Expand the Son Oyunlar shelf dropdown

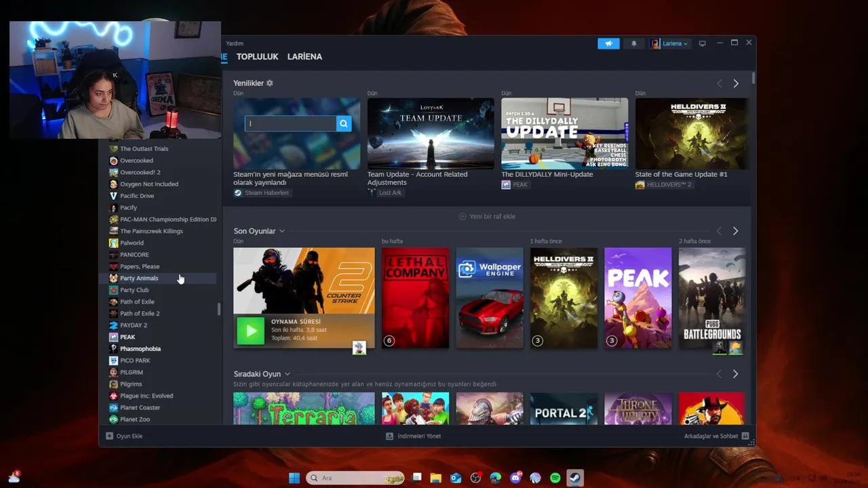point(282,231)
